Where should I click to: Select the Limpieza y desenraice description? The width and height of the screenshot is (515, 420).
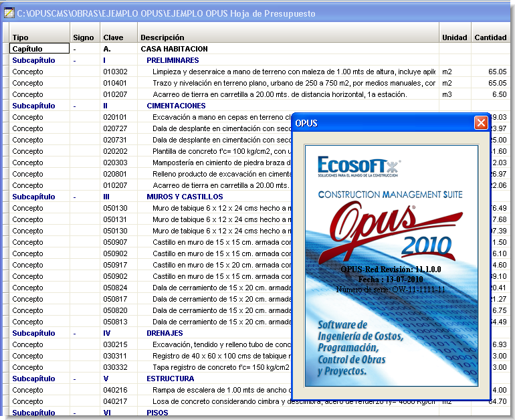tap(294, 72)
